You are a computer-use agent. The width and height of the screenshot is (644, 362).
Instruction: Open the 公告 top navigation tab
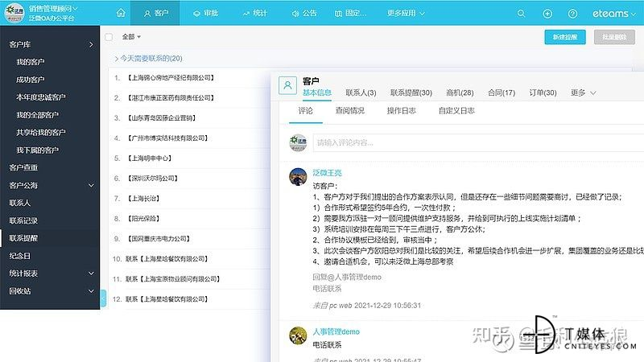304,13
